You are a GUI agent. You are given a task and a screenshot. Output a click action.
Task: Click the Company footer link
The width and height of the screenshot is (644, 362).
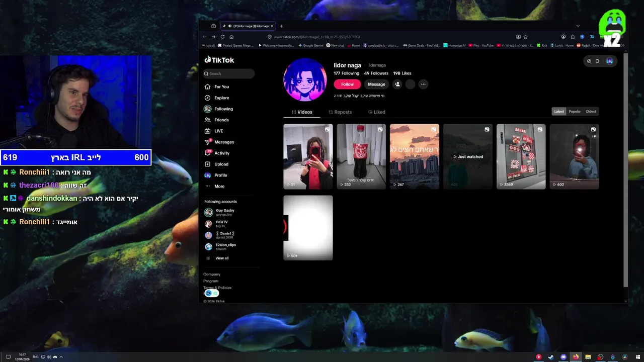212,275
